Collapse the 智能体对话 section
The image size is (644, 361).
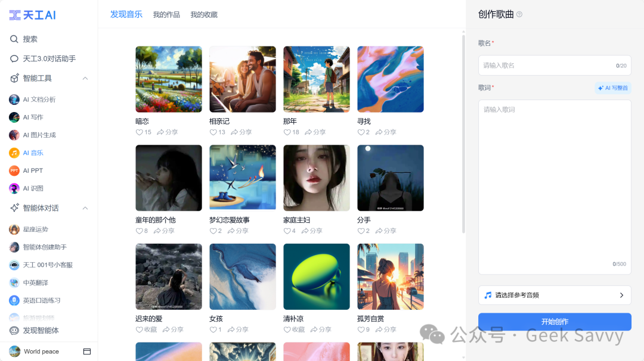coord(85,208)
